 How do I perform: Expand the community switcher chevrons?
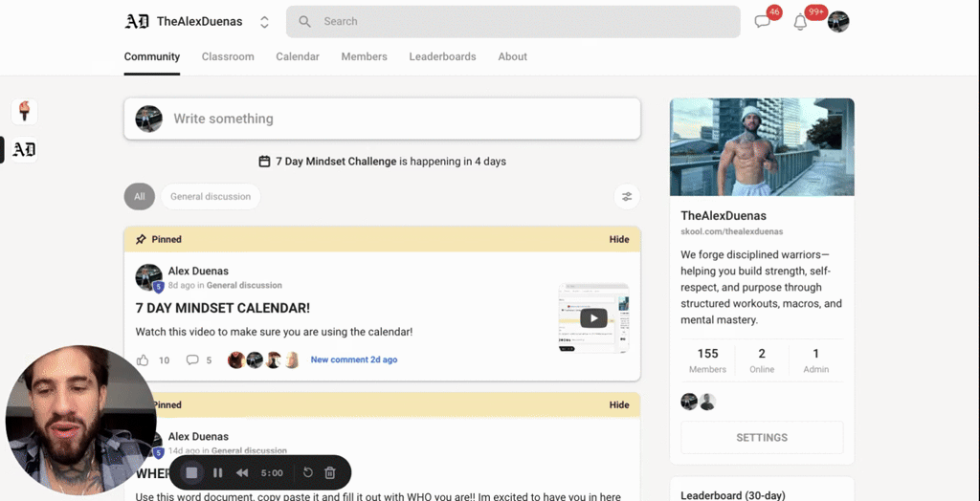coord(264,22)
